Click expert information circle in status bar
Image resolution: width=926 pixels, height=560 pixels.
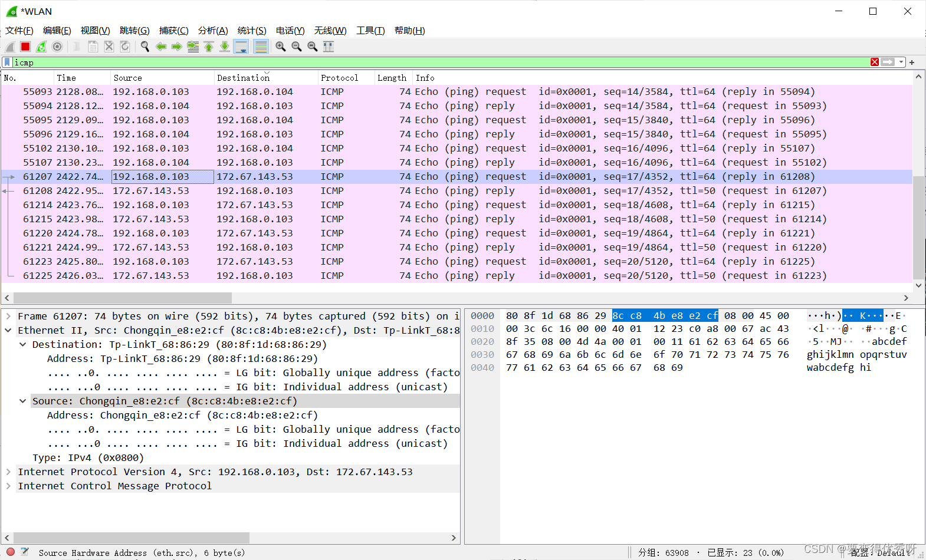10,552
